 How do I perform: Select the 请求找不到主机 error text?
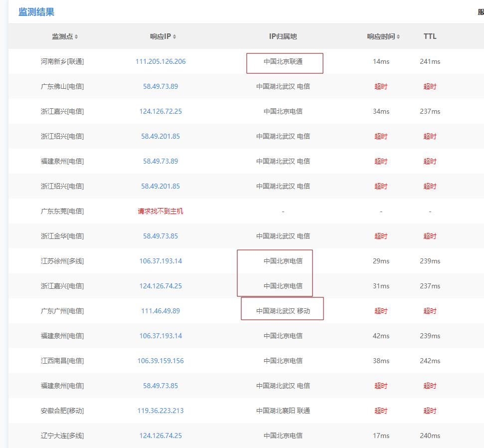161,211
